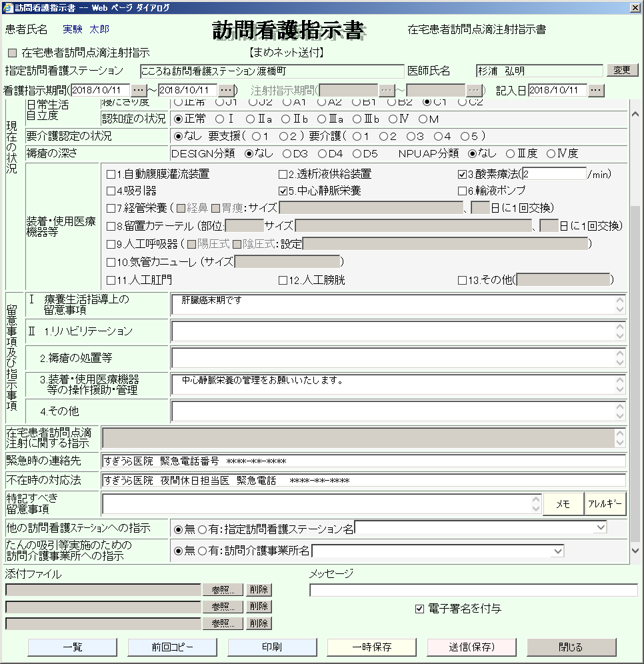Toggle 電子署名を付与 checkbox
The height and width of the screenshot is (664, 644).
tap(419, 609)
